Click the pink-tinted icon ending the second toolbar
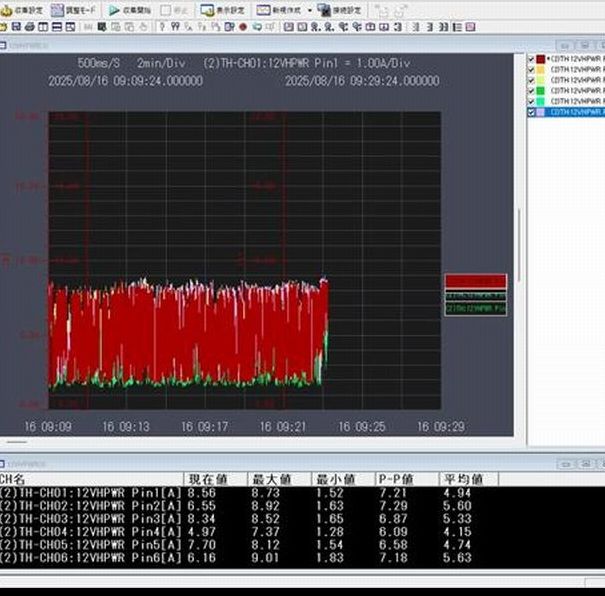 point(470,27)
